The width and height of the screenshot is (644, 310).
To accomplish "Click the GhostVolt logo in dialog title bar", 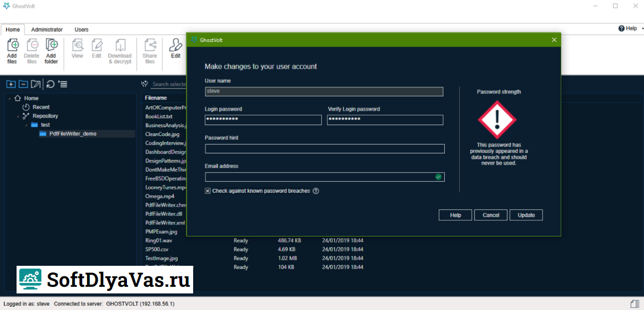I will point(195,40).
